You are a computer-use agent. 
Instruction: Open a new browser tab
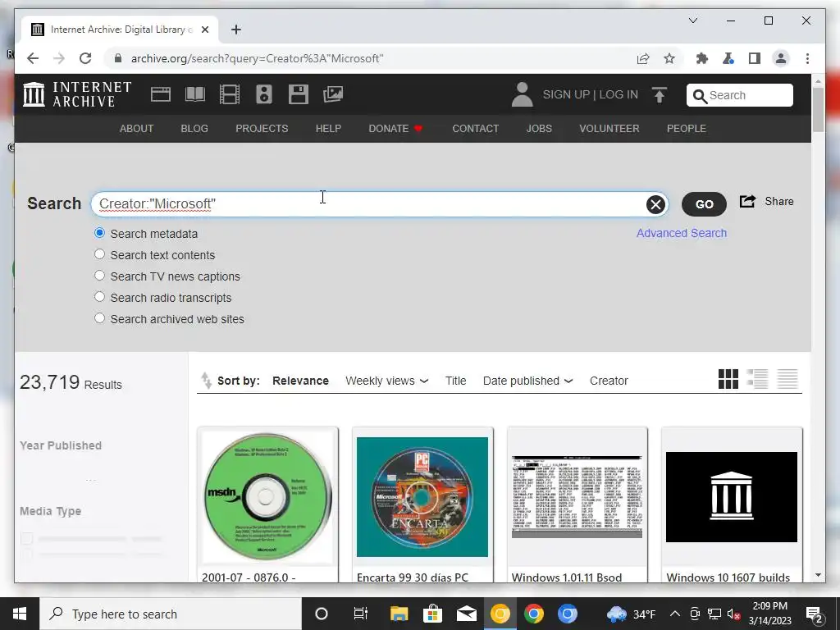coord(236,30)
